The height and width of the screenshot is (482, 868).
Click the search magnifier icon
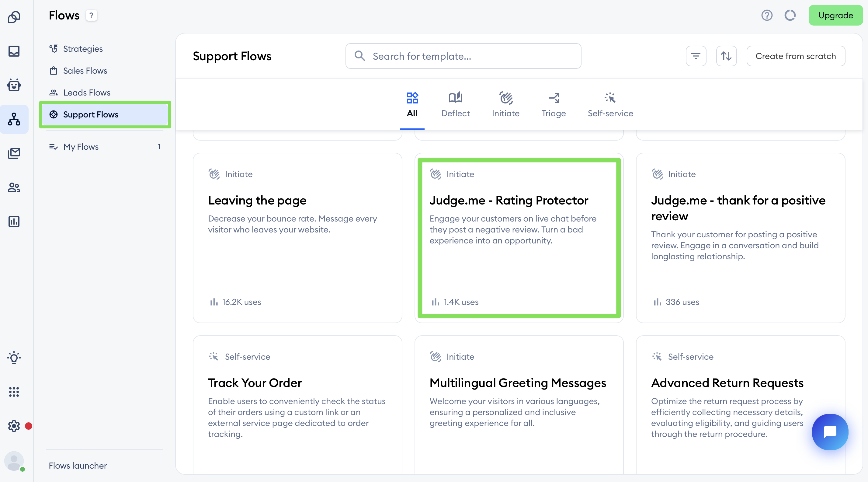point(359,56)
